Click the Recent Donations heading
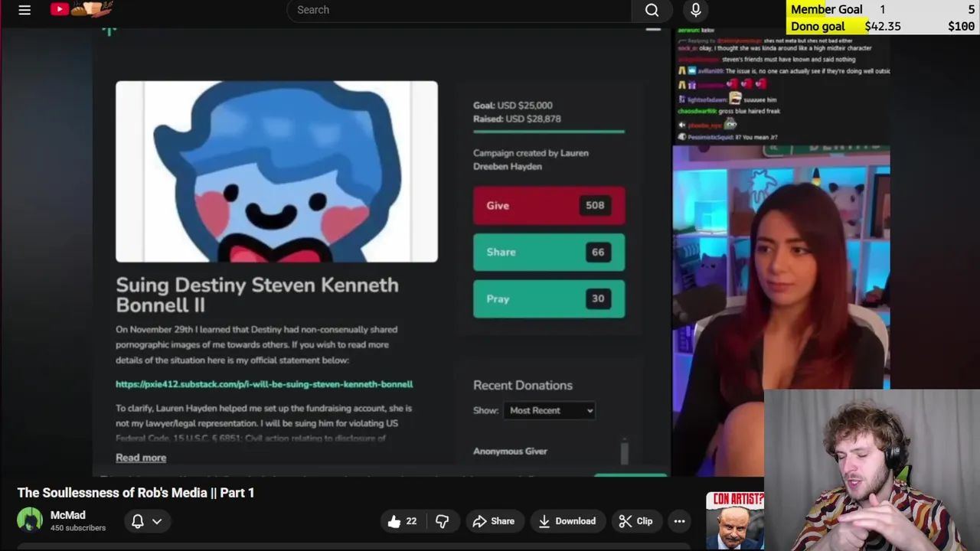 tap(523, 385)
